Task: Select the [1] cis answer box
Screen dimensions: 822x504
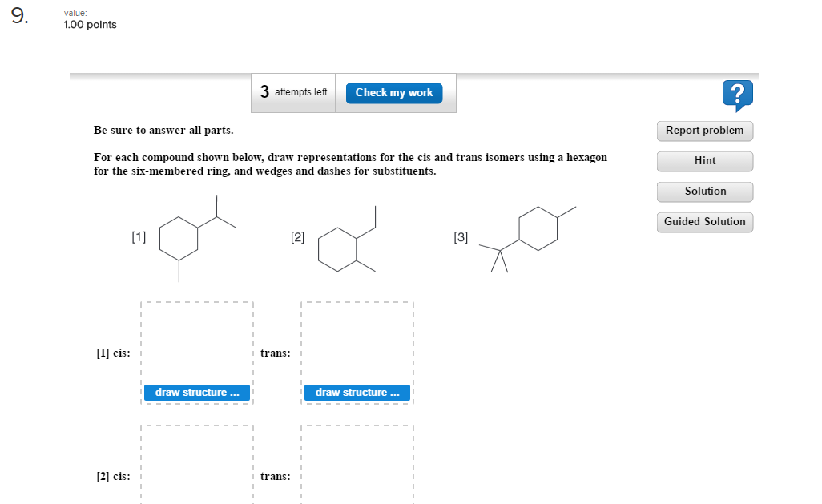Action: coord(196,345)
